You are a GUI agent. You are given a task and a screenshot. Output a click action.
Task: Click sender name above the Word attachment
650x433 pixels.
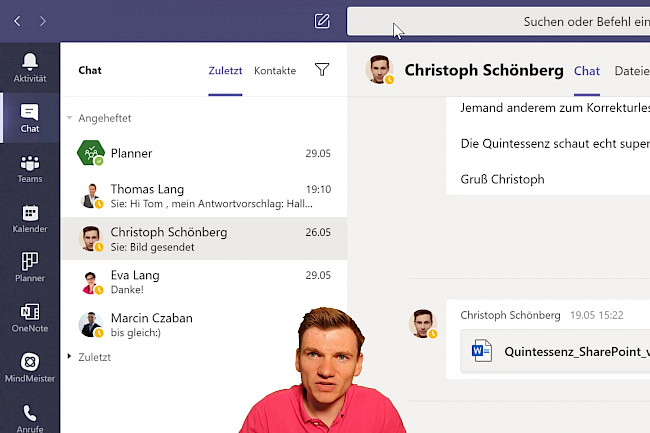click(510, 315)
